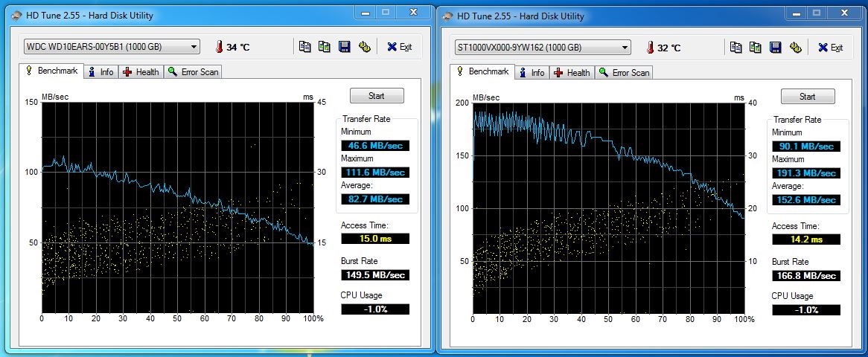
Task: Click floppy save icon in ST1000VX000 window
Action: click(x=775, y=48)
